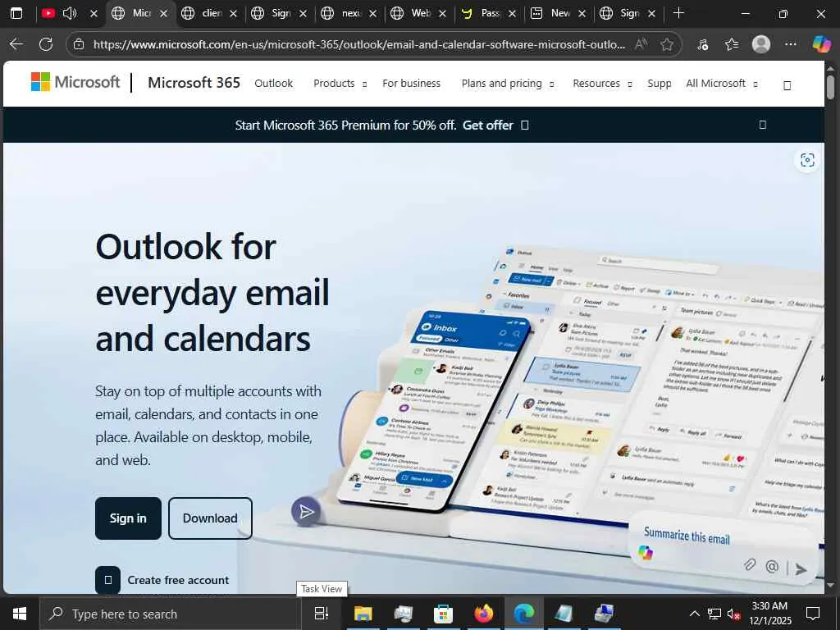
Task: Close the 'clien' tab
Action: click(233, 13)
